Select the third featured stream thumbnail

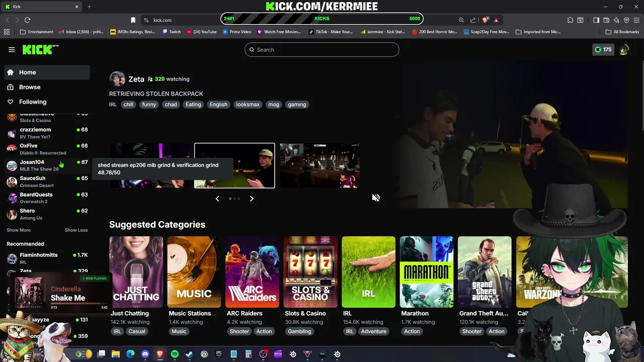coord(319,165)
